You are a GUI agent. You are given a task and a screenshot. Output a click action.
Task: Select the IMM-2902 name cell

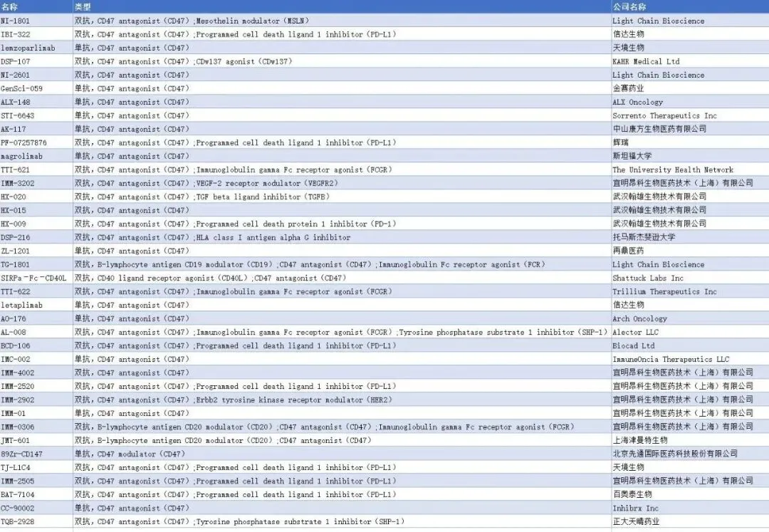tap(36, 400)
